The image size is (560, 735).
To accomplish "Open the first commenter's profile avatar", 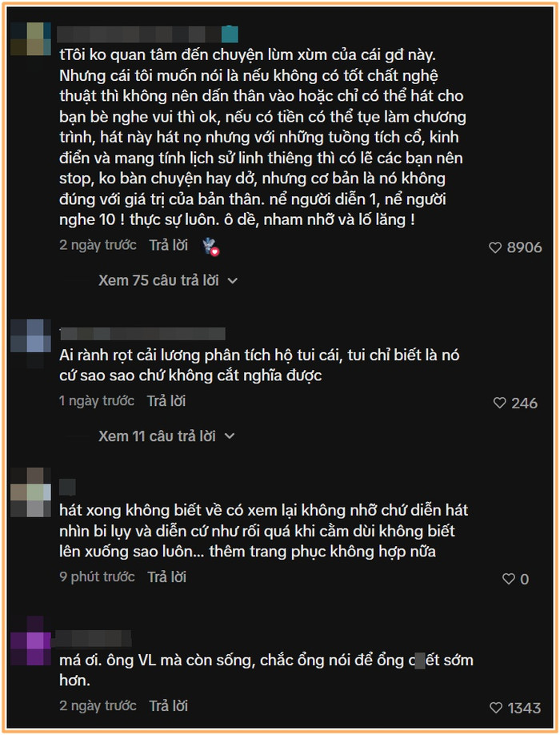I will (30, 39).
